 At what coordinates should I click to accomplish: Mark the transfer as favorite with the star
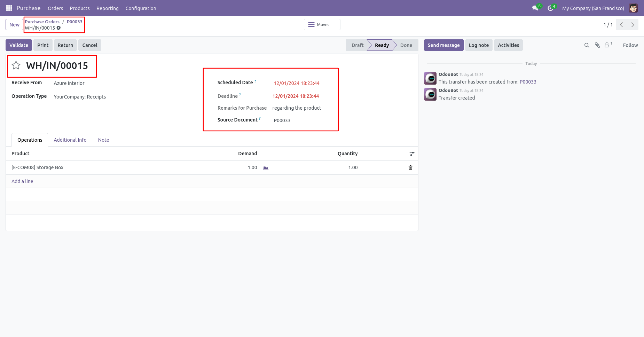[16, 65]
